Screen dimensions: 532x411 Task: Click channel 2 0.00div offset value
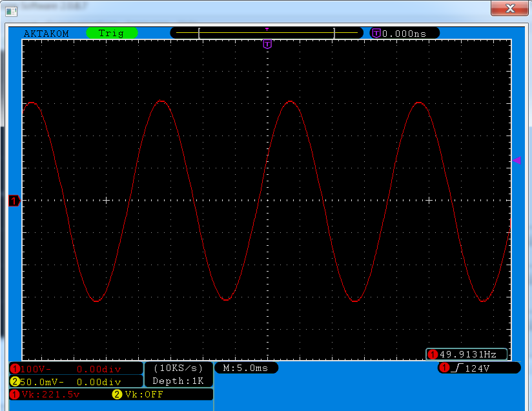[99, 383]
